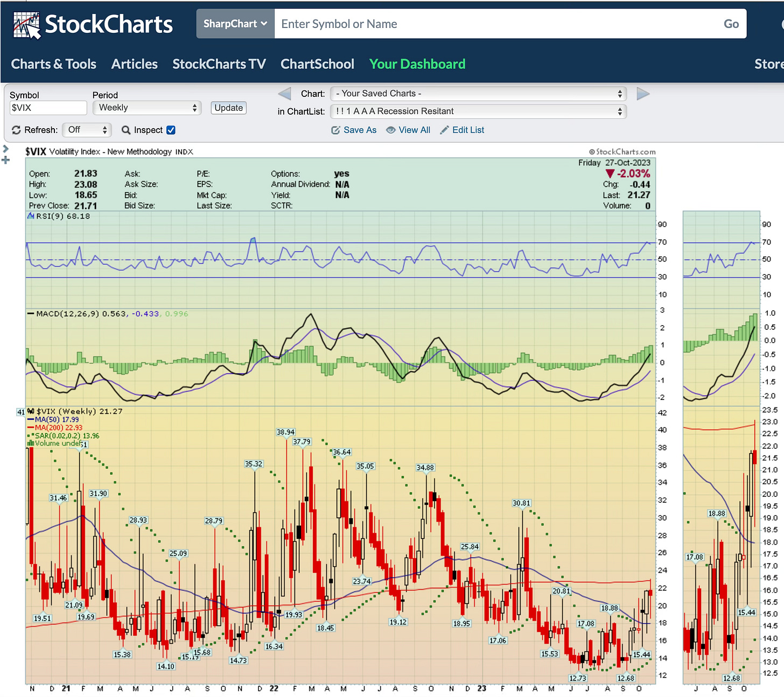Click the 35.32 price label

click(254, 464)
